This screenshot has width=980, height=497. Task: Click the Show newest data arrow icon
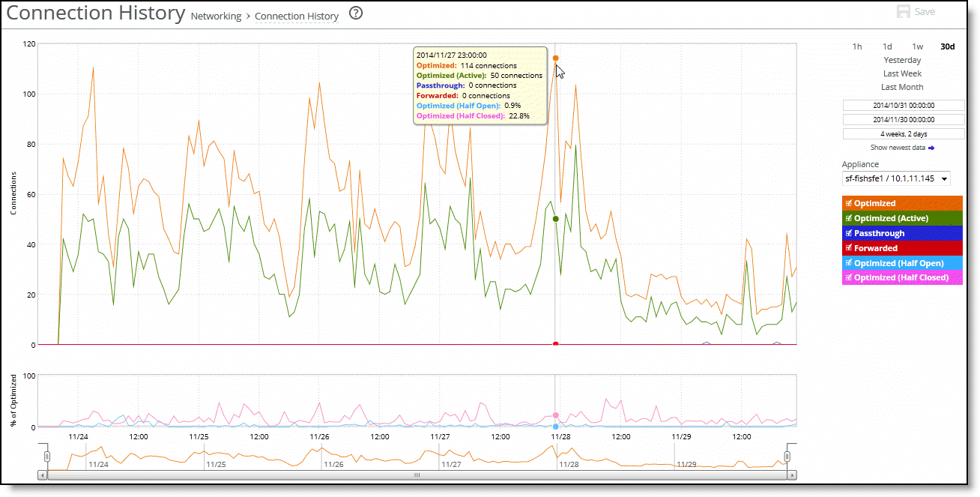click(931, 148)
